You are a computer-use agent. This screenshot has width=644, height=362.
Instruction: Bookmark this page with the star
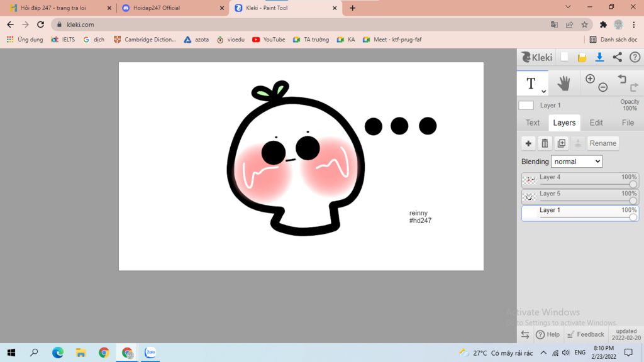(x=584, y=25)
